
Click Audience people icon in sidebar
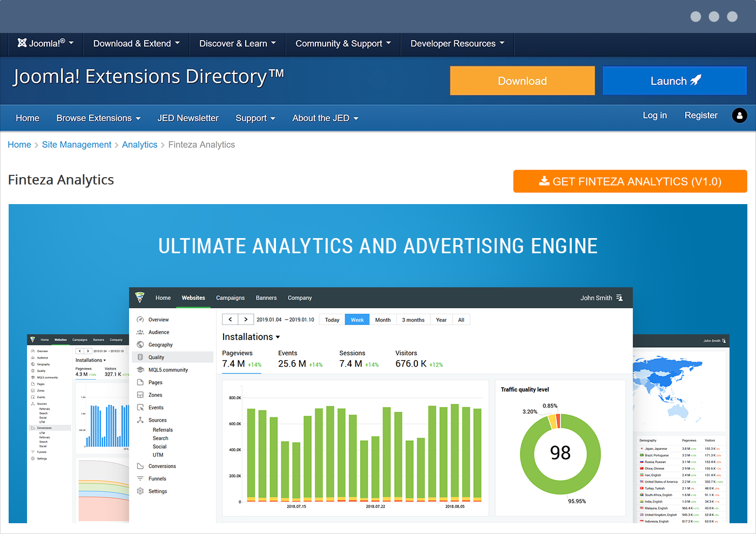pos(140,332)
